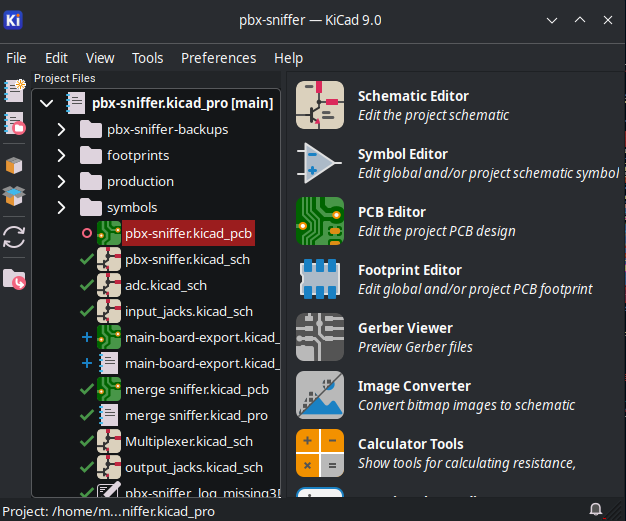Click the KiCad logo in title bar
The width and height of the screenshot is (626, 521).
13,20
